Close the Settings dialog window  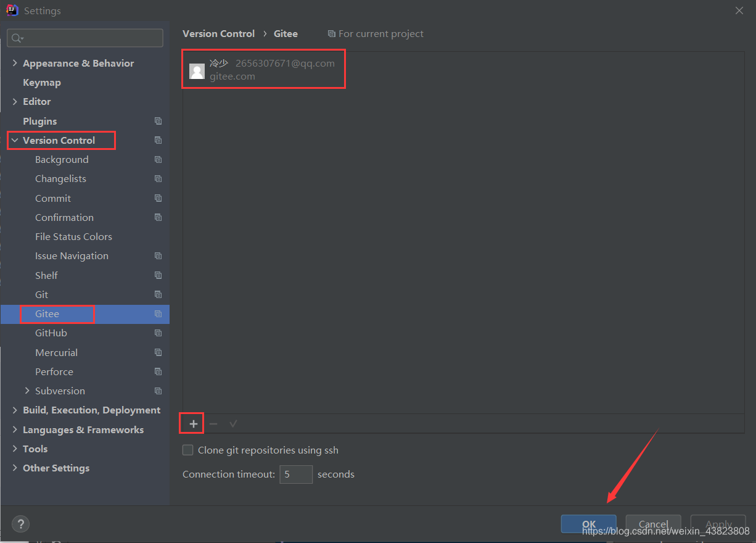coord(739,10)
